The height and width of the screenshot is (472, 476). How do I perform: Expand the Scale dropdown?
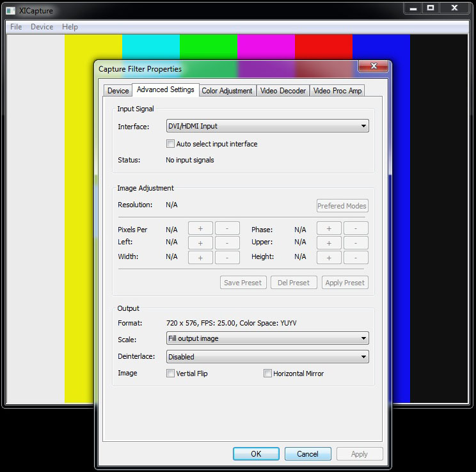[x=267, y=338]
